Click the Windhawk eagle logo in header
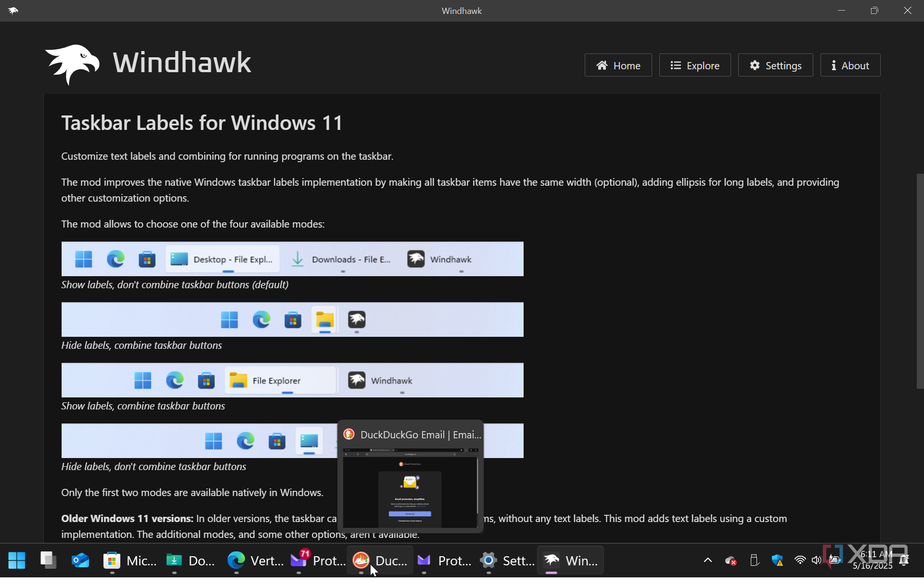Image resolution: width=924 pixels, height=587 pixels. [x=72, y=64]
